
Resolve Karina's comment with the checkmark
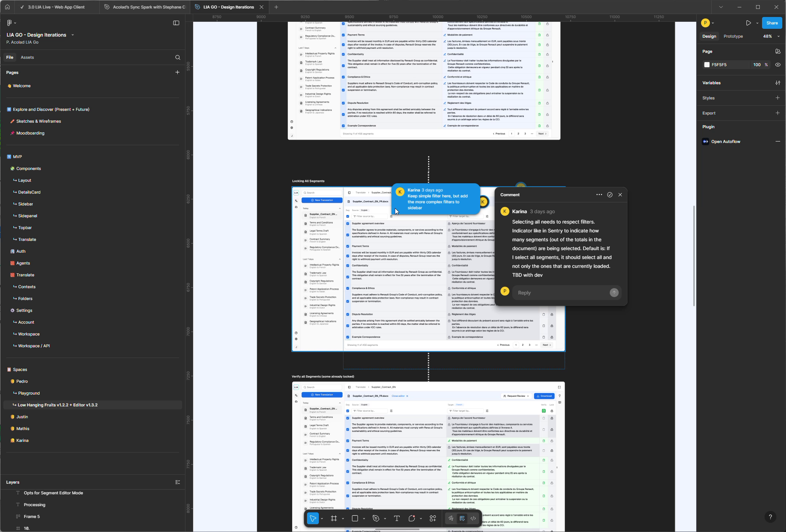click(x=610, y=195)
